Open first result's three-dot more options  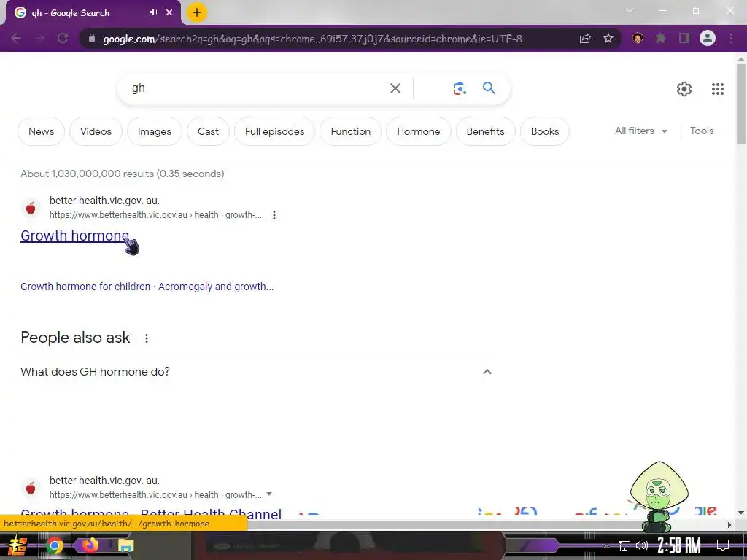pyautogui.click(x=274, y=215)
